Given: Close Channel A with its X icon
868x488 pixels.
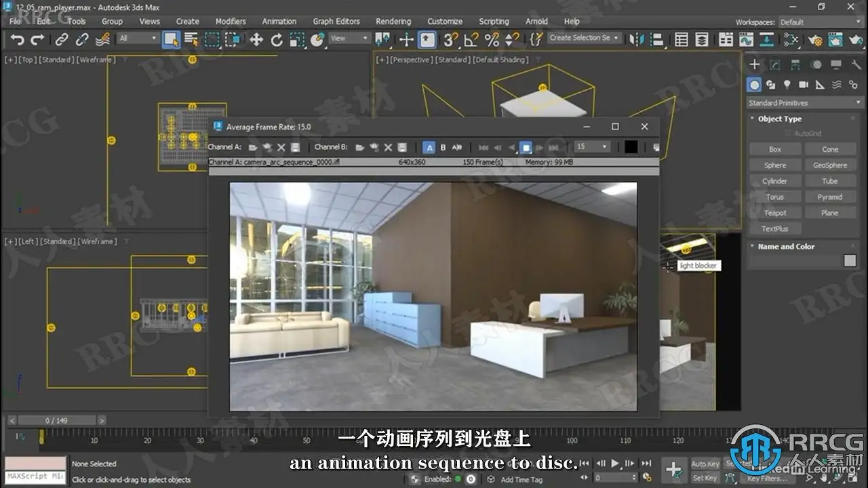Looking at the screenshot, I should (x=281, y=147).
